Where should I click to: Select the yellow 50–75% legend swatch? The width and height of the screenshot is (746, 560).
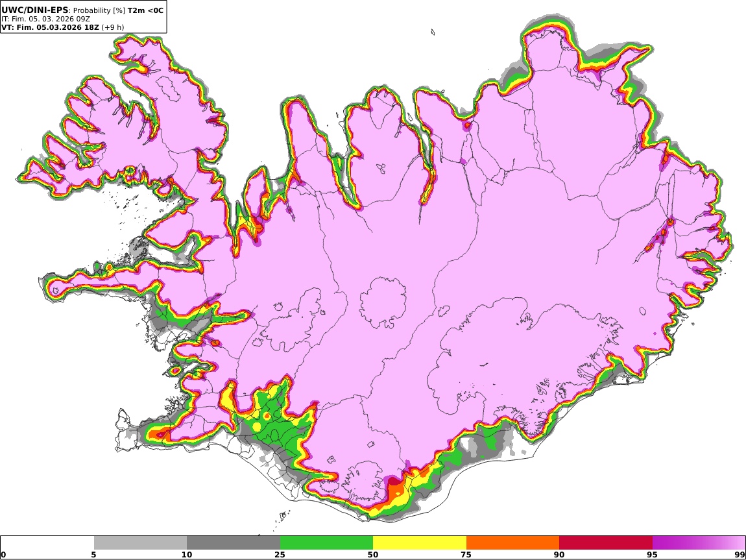pos(420,542)
